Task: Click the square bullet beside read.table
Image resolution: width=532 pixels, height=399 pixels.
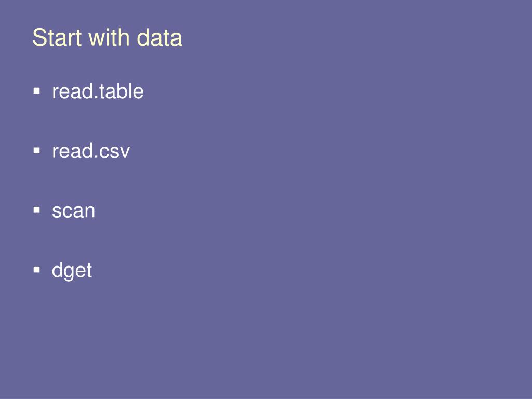Action: [37, 90]
